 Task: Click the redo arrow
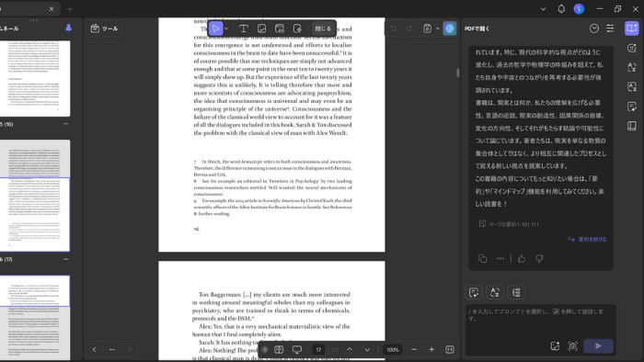click(x=409, y=28)
